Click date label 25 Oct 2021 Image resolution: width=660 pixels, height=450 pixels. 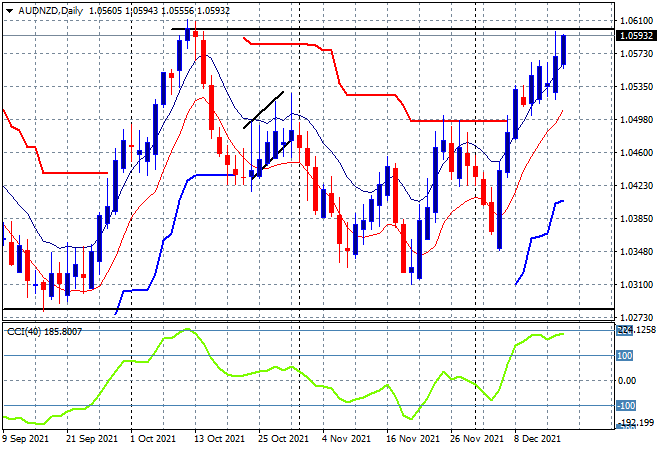point(283,439)
